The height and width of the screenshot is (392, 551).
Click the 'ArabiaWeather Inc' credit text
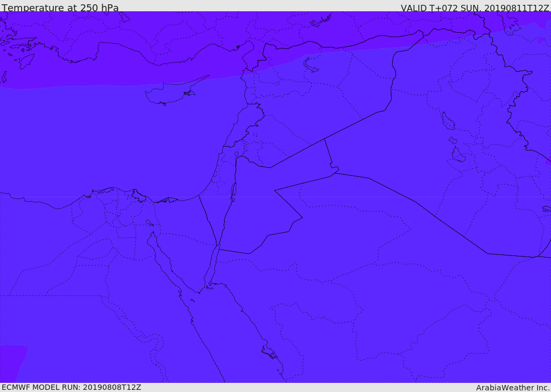tap(513, 388)
